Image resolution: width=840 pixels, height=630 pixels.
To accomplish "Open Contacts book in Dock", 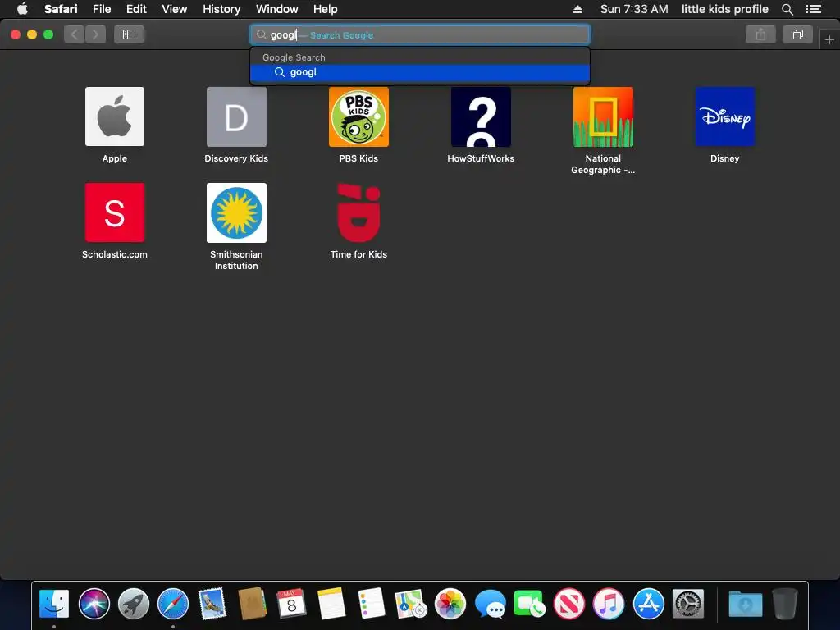I will coord(252,604).
